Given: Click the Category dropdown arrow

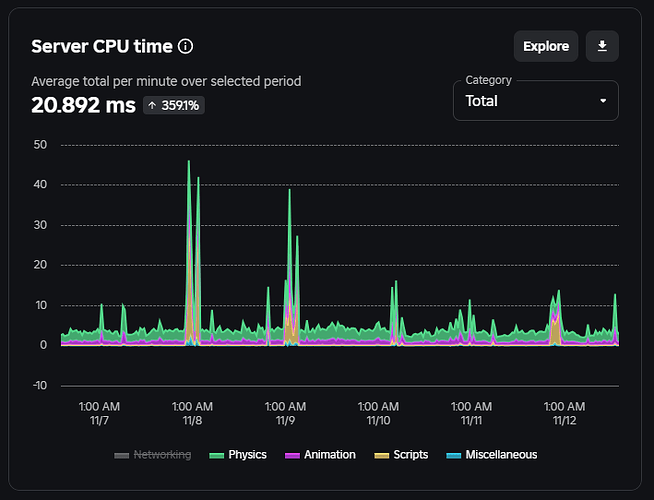Looking at the screenshot, I should (x=603, y=101).
